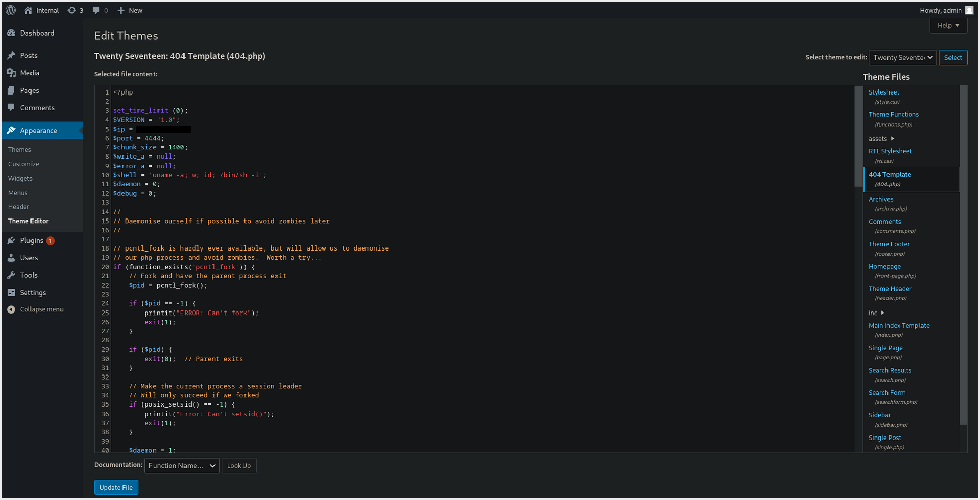
Task: Click the Users person icon
Action: (11, 258)
